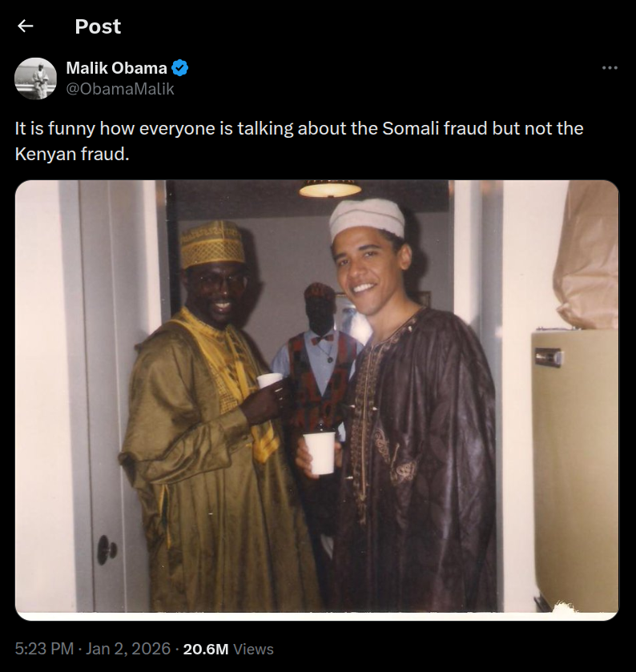The image size is (636, 672).
Task: Click the words "Somali fraud" in post
Action: point(419,129)
